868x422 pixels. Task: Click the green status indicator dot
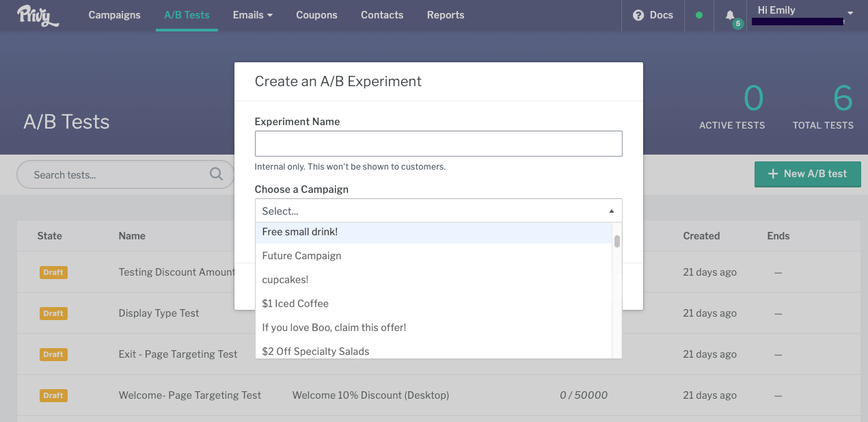[699, 15]
